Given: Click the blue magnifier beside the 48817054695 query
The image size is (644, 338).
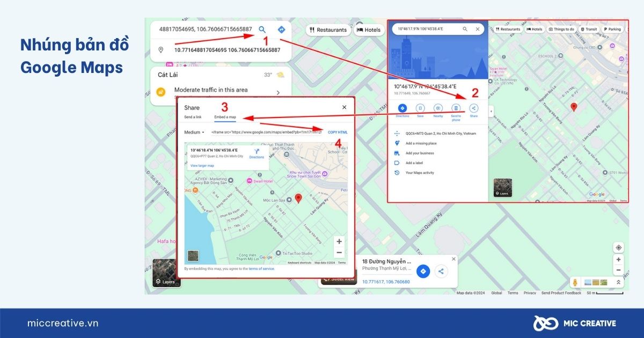Looking at the screenshot, I should (262, 30).
